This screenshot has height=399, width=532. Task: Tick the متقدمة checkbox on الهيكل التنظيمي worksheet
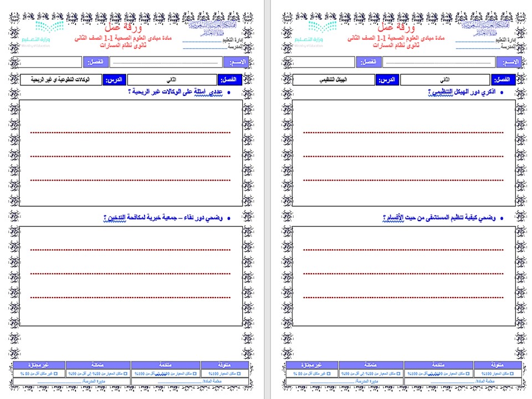coord(468,374)
